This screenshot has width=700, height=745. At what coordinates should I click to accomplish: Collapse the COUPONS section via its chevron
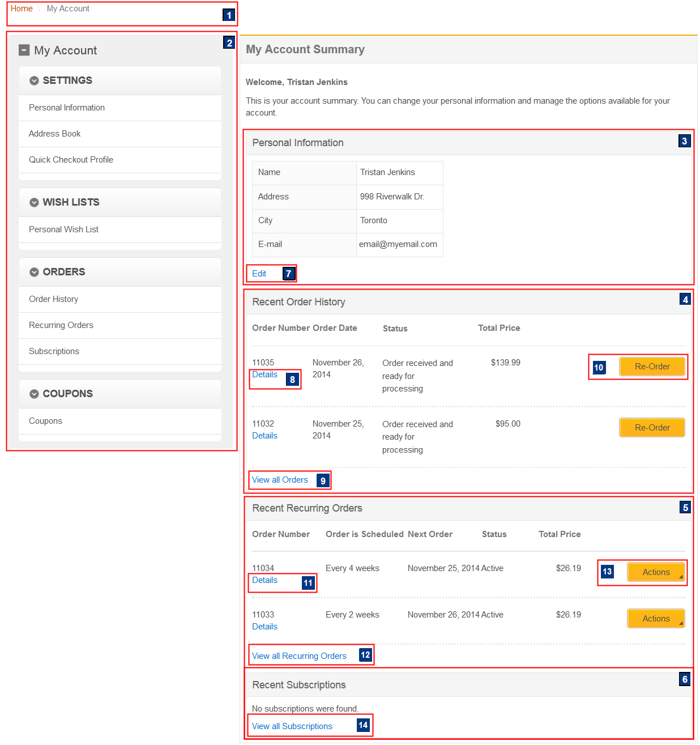(34, 393)
